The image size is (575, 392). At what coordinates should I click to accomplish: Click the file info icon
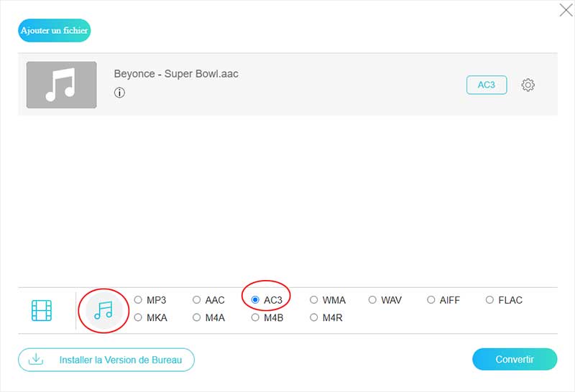coord(119,93)
